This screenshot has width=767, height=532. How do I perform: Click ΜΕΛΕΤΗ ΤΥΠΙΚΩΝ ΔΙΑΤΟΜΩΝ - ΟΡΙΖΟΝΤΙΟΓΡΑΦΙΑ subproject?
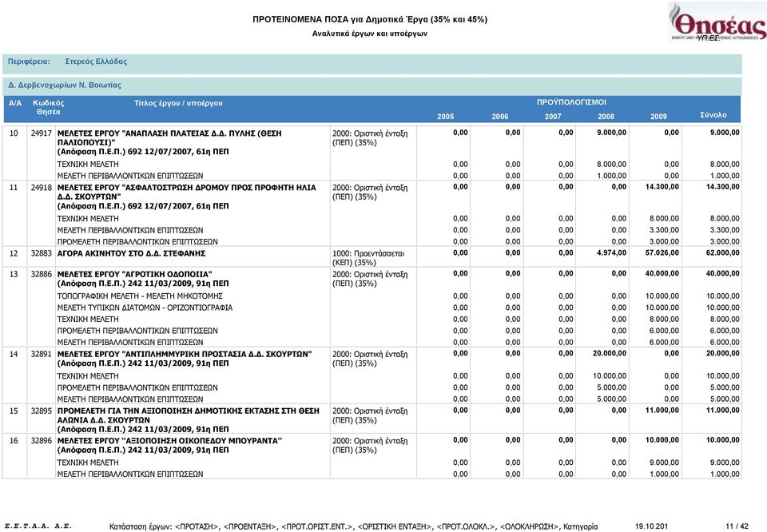pos(145,308)
